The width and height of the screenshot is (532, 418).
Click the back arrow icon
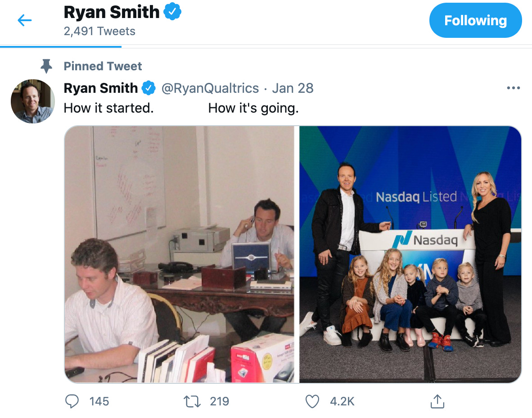pyautogui.click(x=25, y=20)
